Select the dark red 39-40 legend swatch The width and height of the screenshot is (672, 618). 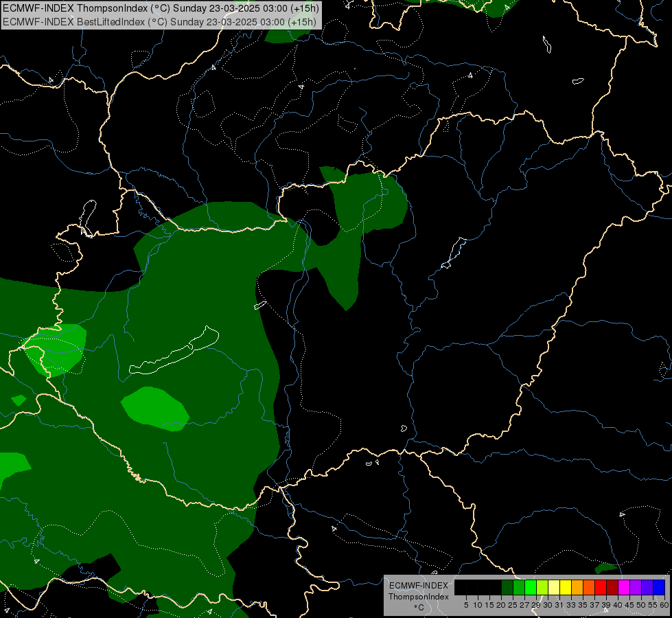pyautogui.click(x=612, y=587)
